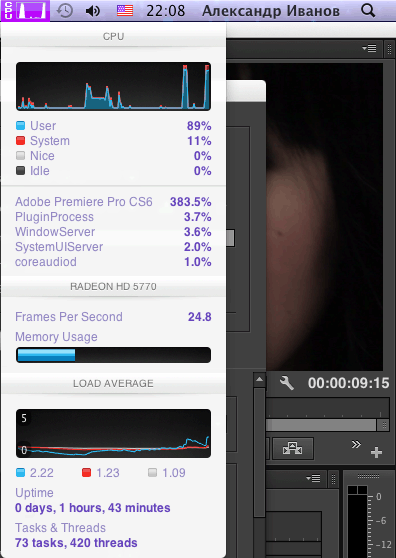Click the Idle 0% entry
The image size is (396, 558).
coord(113,171)
